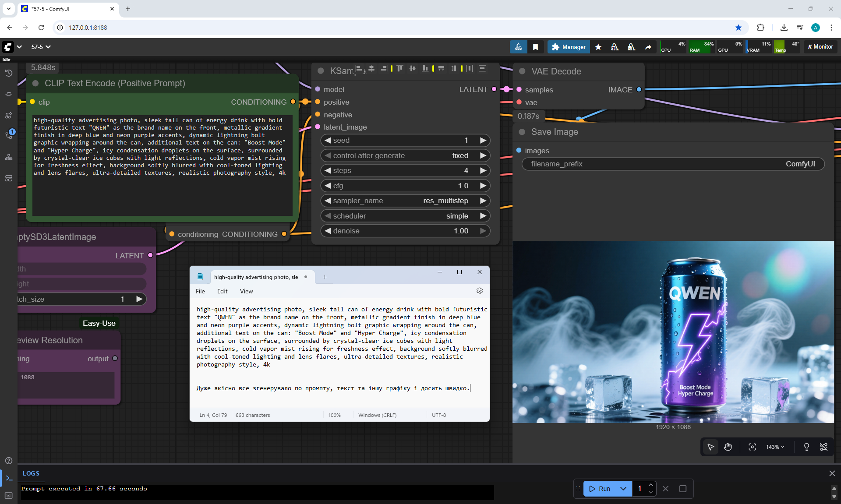Open the queue history sidebar icon
Image resolution: width=841 pixels, height=504 pixels.
(8, 73)
